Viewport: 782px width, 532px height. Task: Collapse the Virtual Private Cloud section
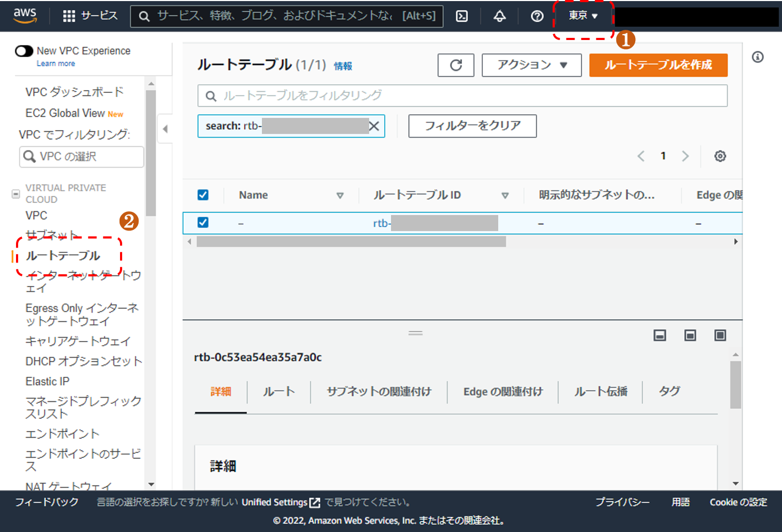[x=16, y=194]
